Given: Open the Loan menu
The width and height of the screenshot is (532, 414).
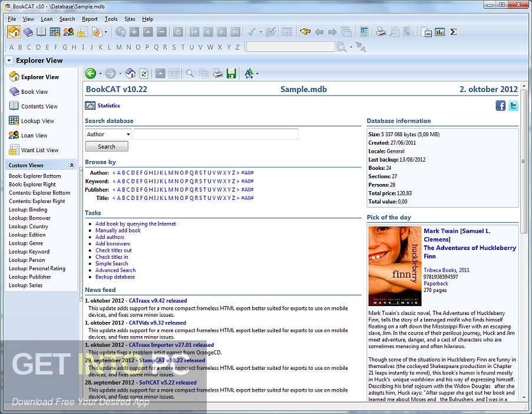Looking at the screenshot, I should (x=47, y=19).
